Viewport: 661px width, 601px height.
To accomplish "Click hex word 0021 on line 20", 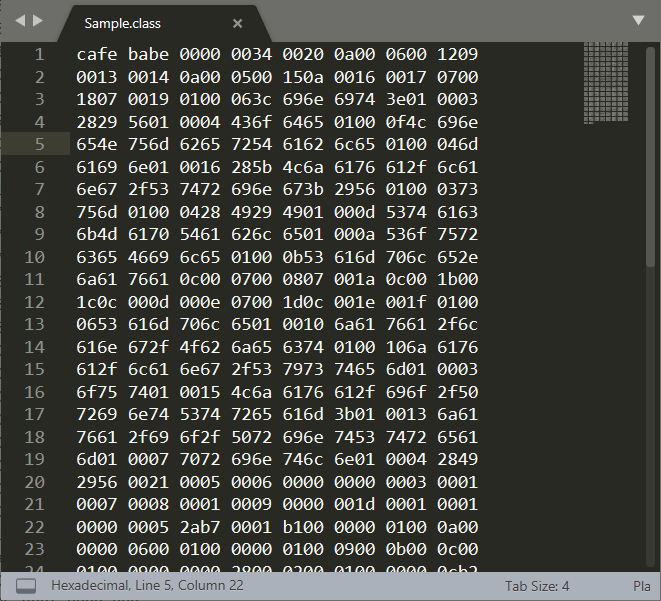I will tap(148, 482).
